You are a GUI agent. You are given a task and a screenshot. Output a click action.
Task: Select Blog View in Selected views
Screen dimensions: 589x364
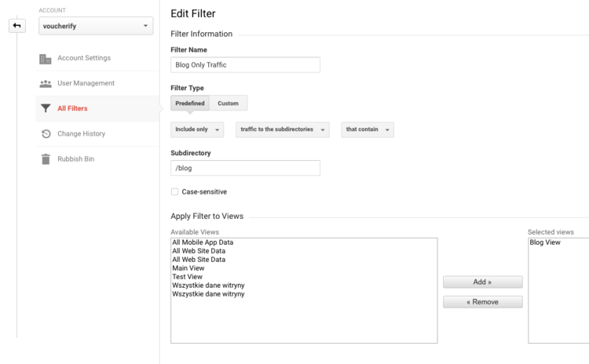tap(545, 242)
